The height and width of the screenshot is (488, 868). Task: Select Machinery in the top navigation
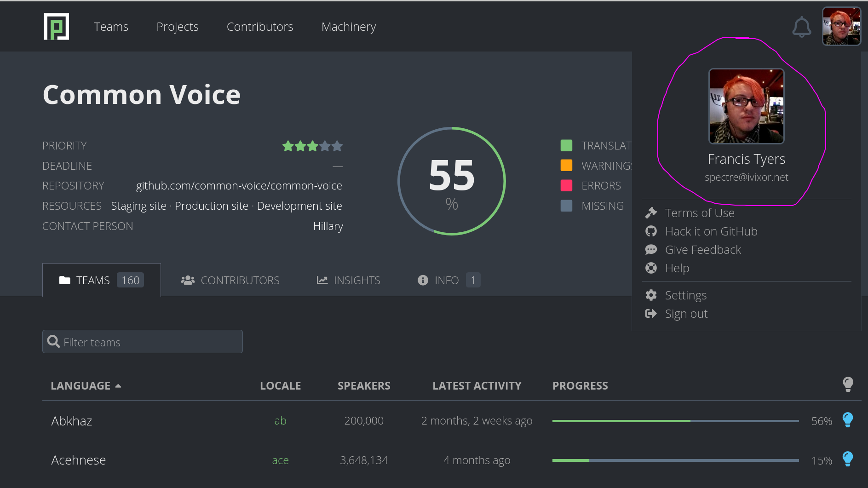[348, 27]
